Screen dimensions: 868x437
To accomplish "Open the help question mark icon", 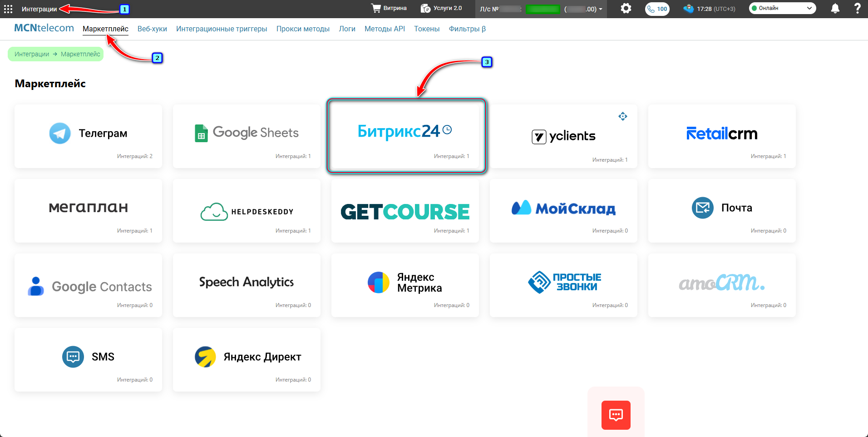I will click(x=857, y=9).
